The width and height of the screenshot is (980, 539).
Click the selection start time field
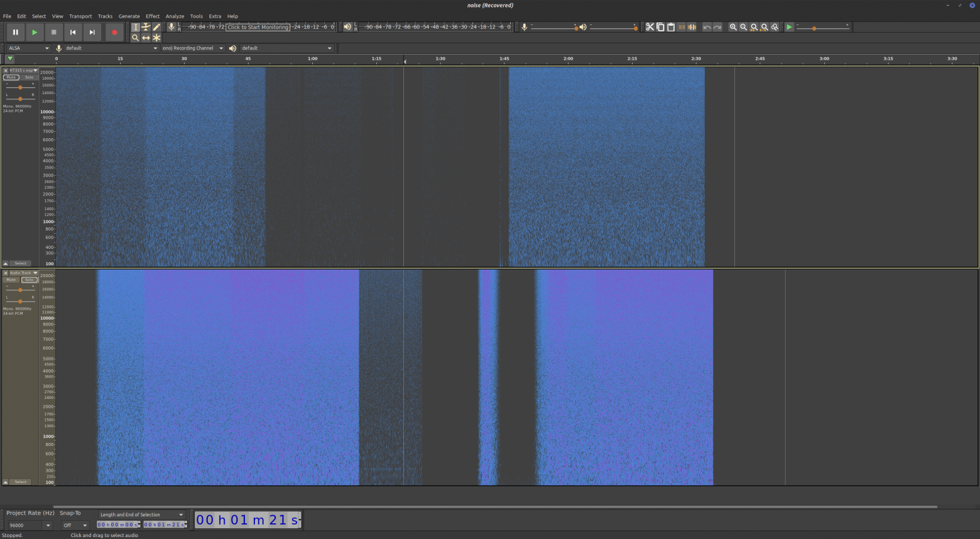pos(119,525)
